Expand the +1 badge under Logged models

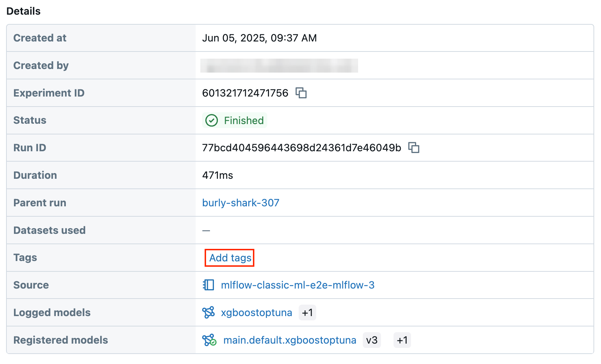click(307, 312)
